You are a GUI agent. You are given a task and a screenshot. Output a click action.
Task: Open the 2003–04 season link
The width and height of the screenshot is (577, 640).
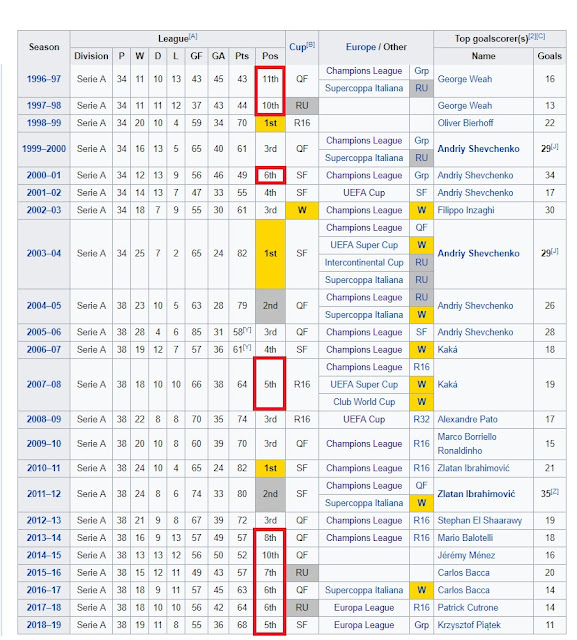coord(44,253)
